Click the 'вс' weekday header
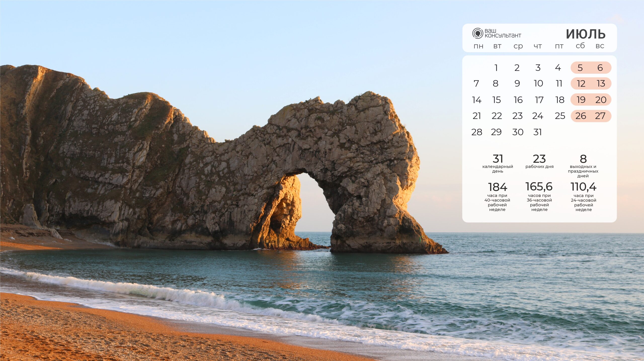Screen dimensions: 644x361 (600, 46)
